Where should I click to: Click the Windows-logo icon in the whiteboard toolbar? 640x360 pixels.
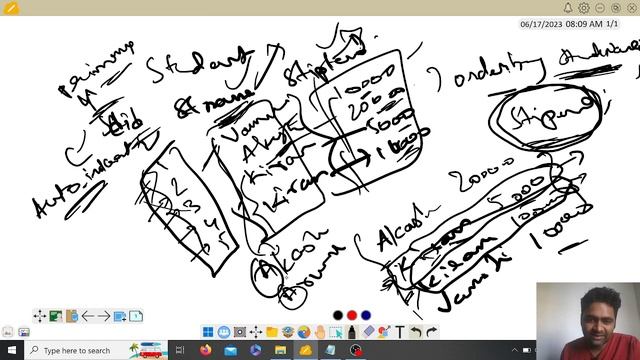(208, 332)
